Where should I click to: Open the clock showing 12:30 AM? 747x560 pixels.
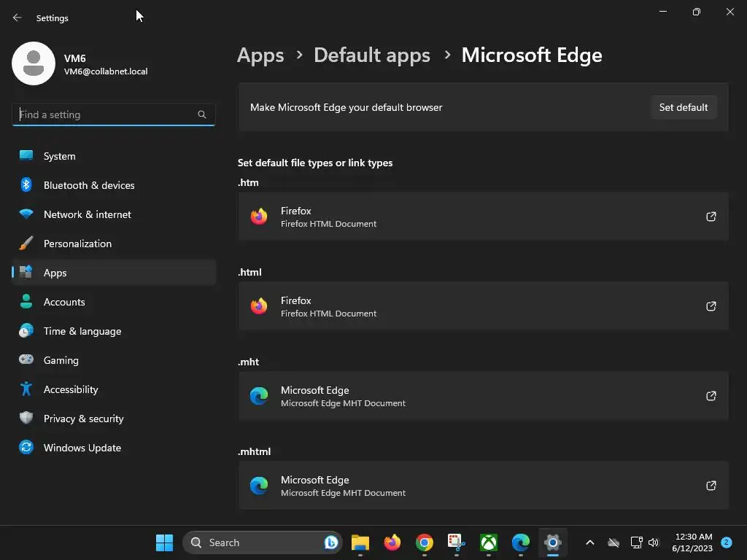point(692,542)
